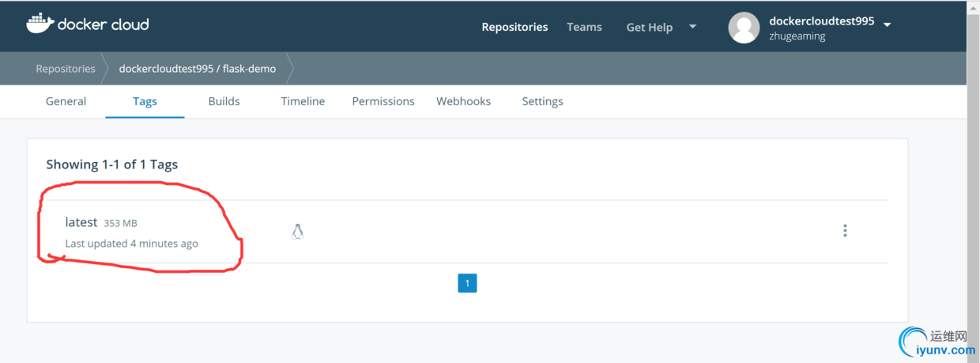Switch to the General tab
Viewport: 980px width, 363px height.
coord(66,101)
